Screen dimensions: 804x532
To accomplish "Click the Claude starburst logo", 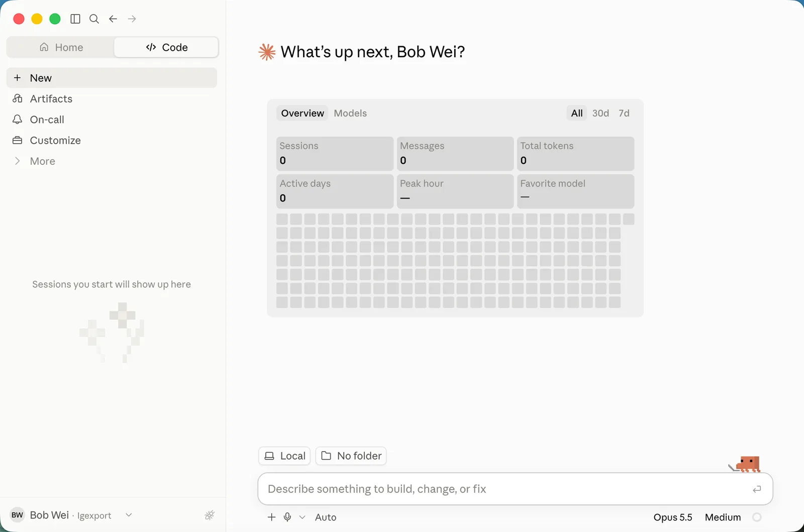I will pyautogui.click(x=267, y=52).
